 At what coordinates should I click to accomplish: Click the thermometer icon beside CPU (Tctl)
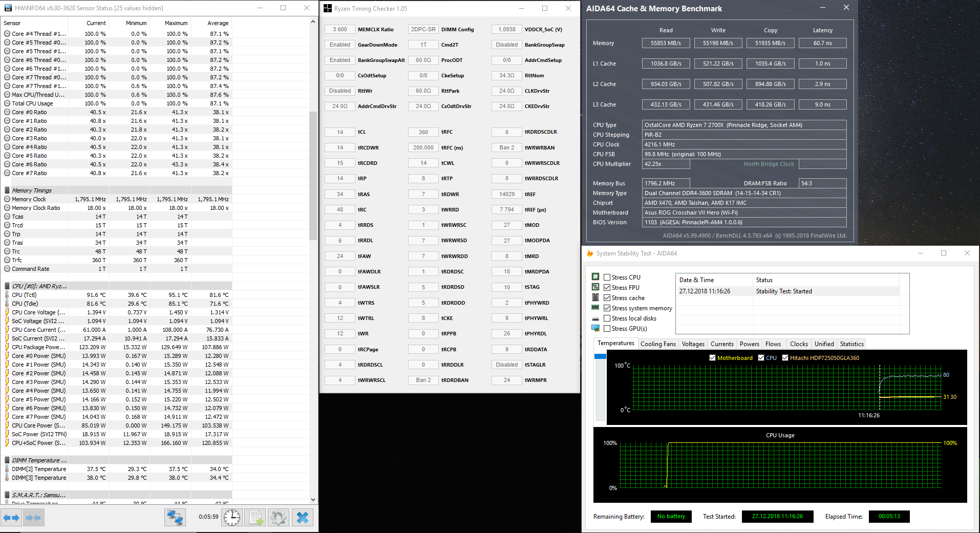[x=7, y=295]
